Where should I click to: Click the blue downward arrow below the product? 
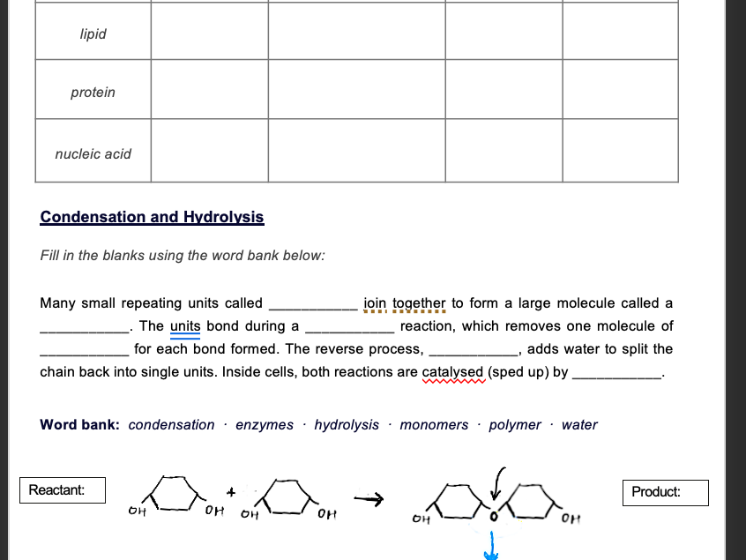(491, 546)
